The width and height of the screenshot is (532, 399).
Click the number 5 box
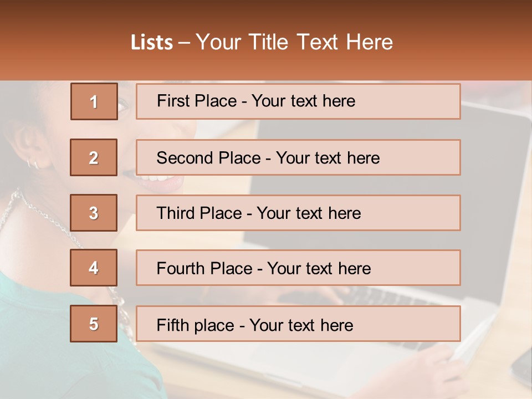94,324
